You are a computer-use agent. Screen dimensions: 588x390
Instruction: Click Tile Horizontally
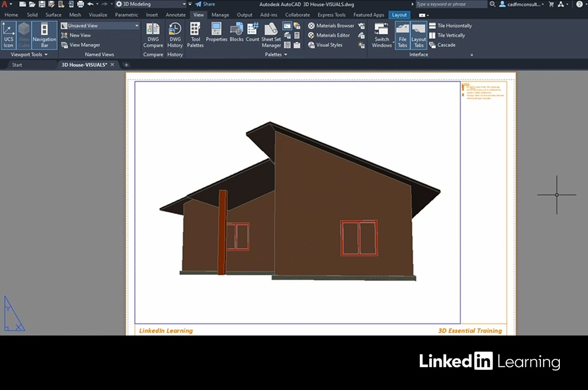coord(454,26)
